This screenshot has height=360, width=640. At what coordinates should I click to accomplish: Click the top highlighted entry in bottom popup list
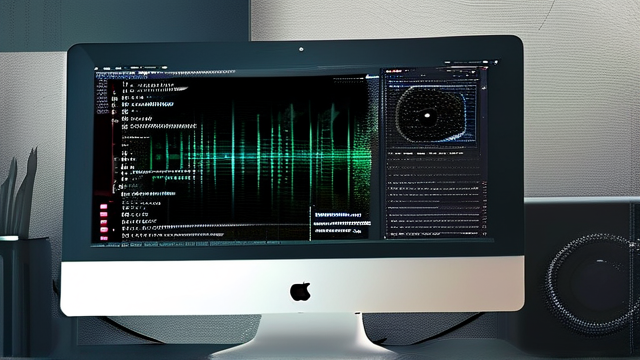coord(338,215)
